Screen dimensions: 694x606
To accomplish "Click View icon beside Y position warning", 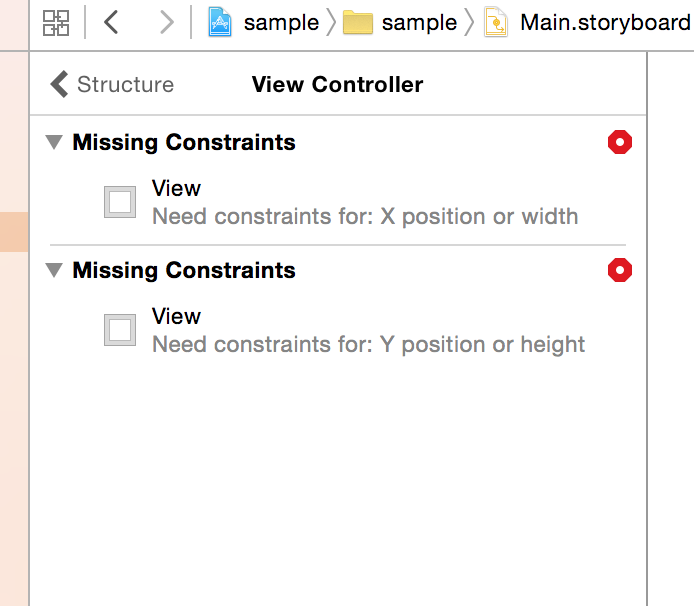I will [x=120, y=330].
